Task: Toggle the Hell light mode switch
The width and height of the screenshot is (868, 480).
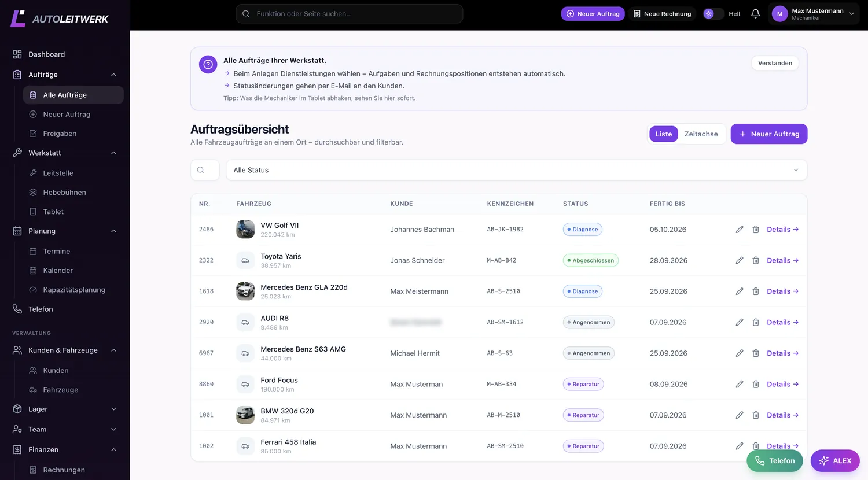Action: click(713, 14)
